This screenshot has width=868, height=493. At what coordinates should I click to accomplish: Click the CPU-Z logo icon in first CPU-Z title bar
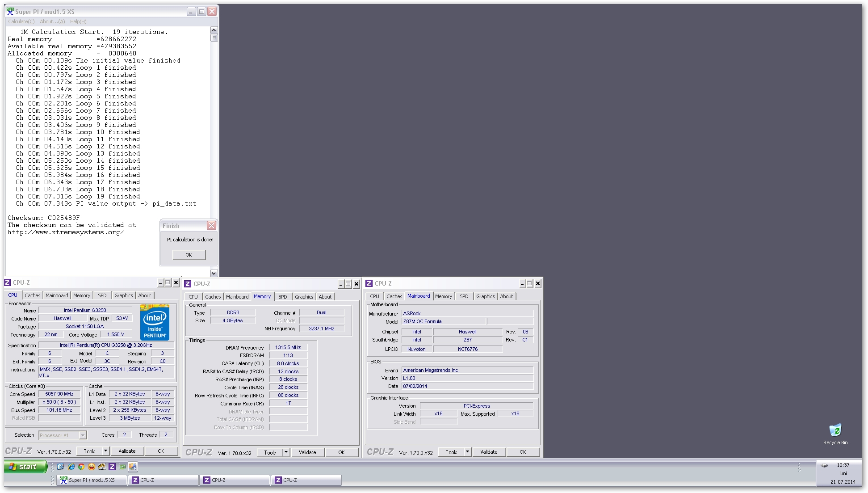(8, 282)
